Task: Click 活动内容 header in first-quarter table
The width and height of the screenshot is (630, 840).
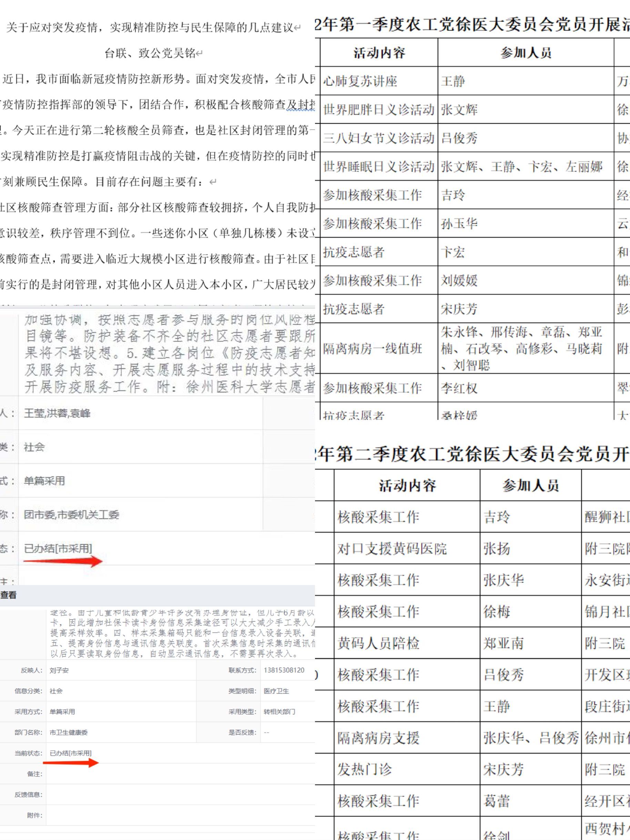Action: pos(379,53)
